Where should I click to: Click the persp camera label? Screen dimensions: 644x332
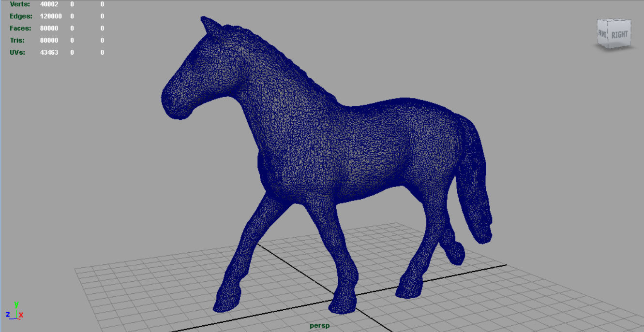[x=319, y=326]
